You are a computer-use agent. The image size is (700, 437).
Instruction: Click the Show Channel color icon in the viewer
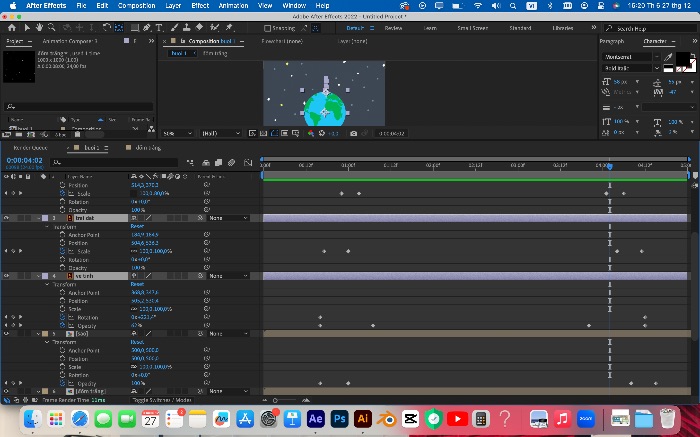click(x=311, y=133)
